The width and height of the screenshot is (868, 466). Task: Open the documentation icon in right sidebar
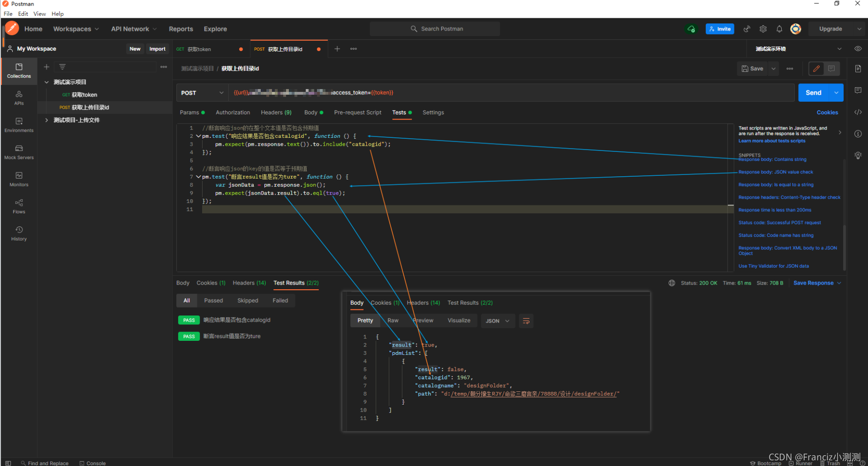click(858, 69)
